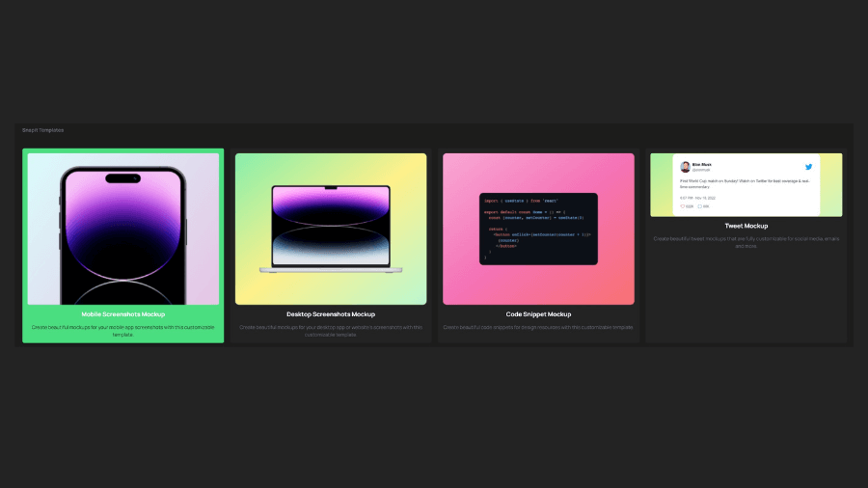This screenshot has width=868, height=488.
Task: Click the Templates section heading
Action: tap(43, 130)
